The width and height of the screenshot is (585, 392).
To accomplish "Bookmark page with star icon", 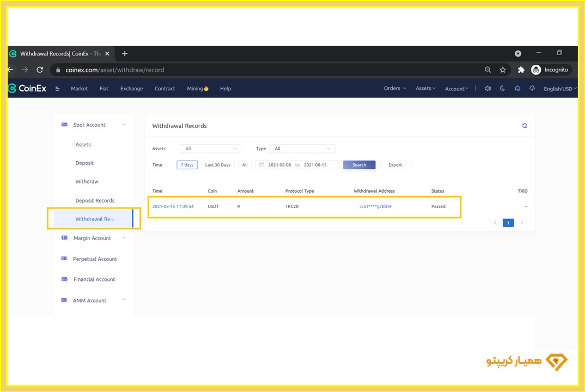I will click(503, 70).
